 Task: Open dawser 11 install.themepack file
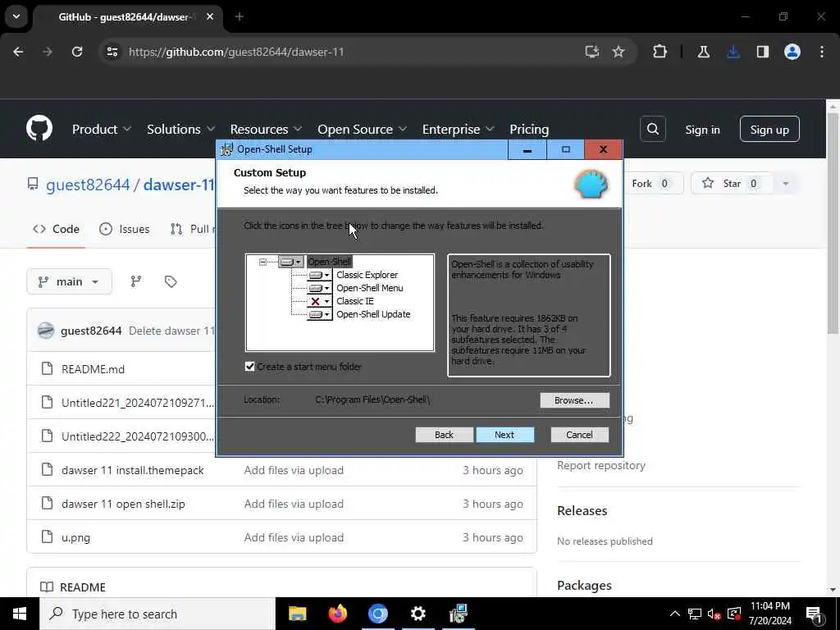[x=132, y=470]
